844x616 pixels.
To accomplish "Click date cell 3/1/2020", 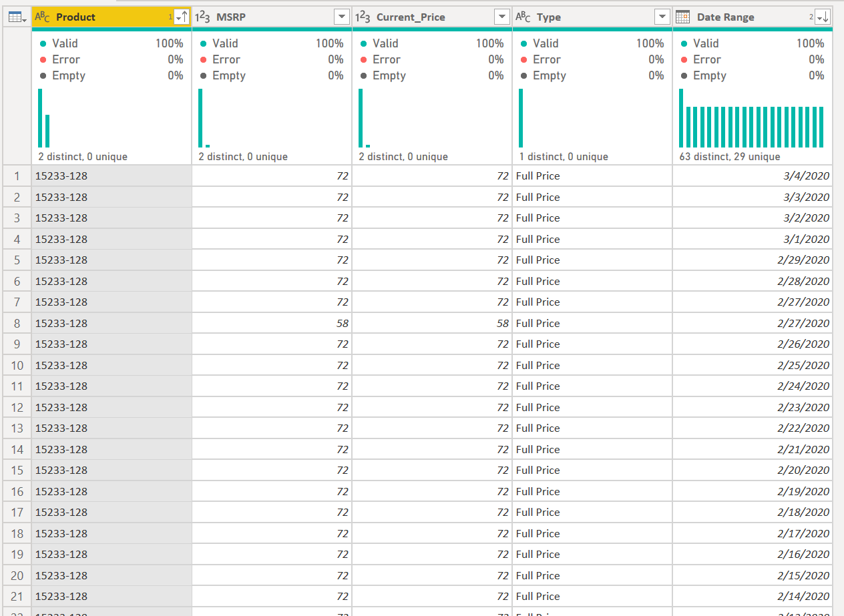I will click(x=753, y=239).
